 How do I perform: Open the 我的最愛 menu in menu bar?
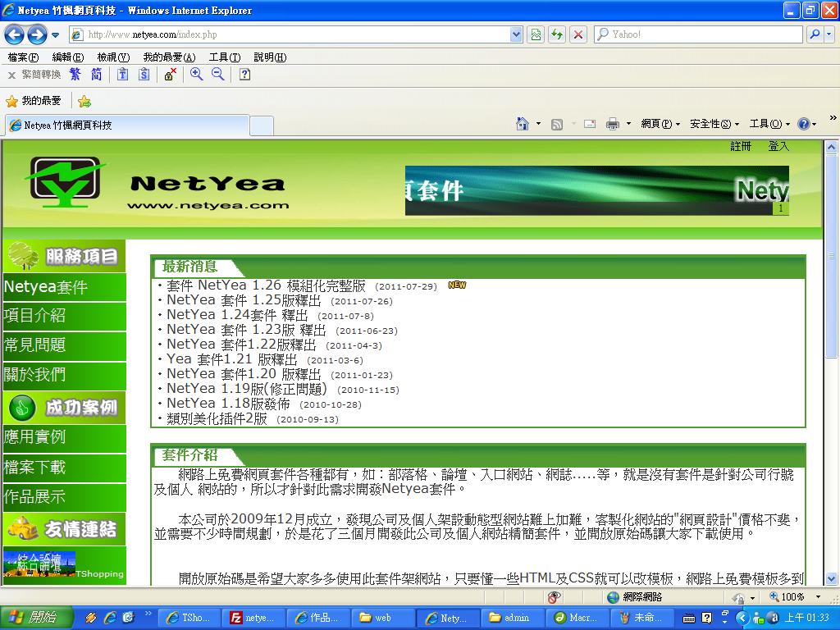[x=169, y=57]
